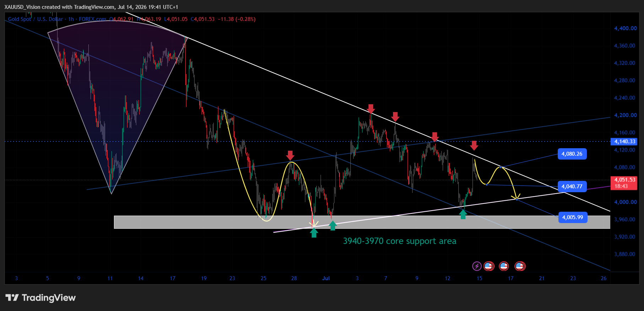Image resolution: width=644 pixels, height=311 pixels.
Task: Click 4,280.00 on the price axis
Action: [x=625, y=80]
